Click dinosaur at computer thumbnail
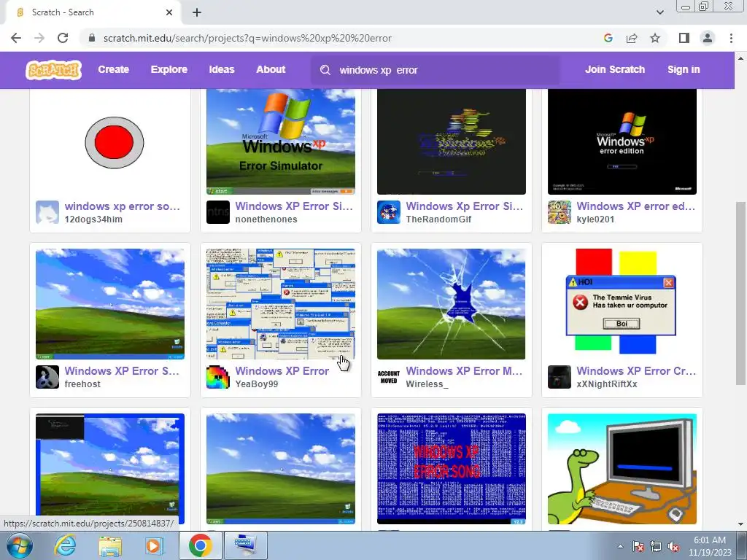Screen dimensions: 747x560 click(622, 469)
